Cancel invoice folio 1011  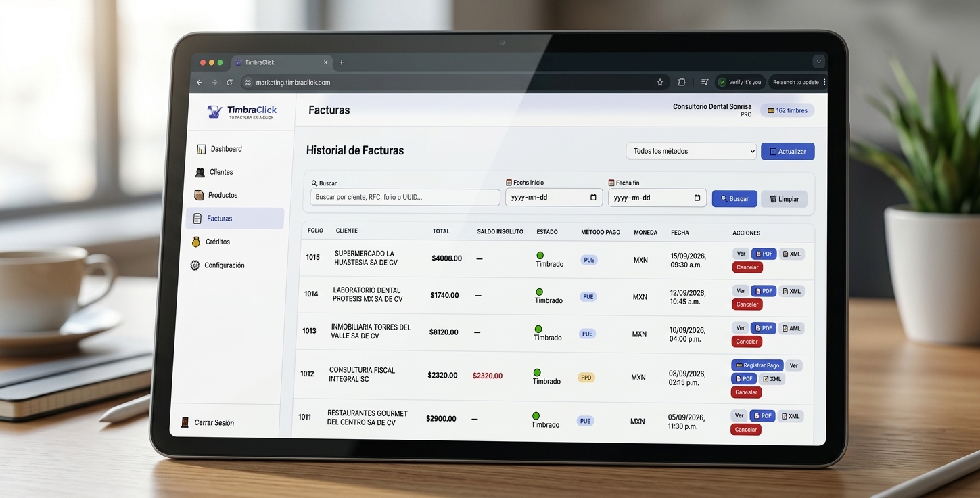[745, 430]
